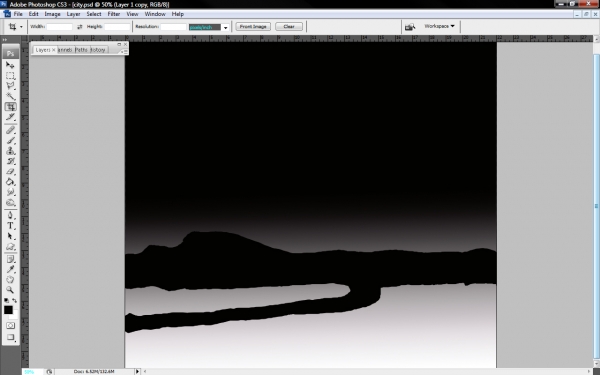600x375 pixels.
Task: Select the Zoom tool
Action: (x=10, y=290)
